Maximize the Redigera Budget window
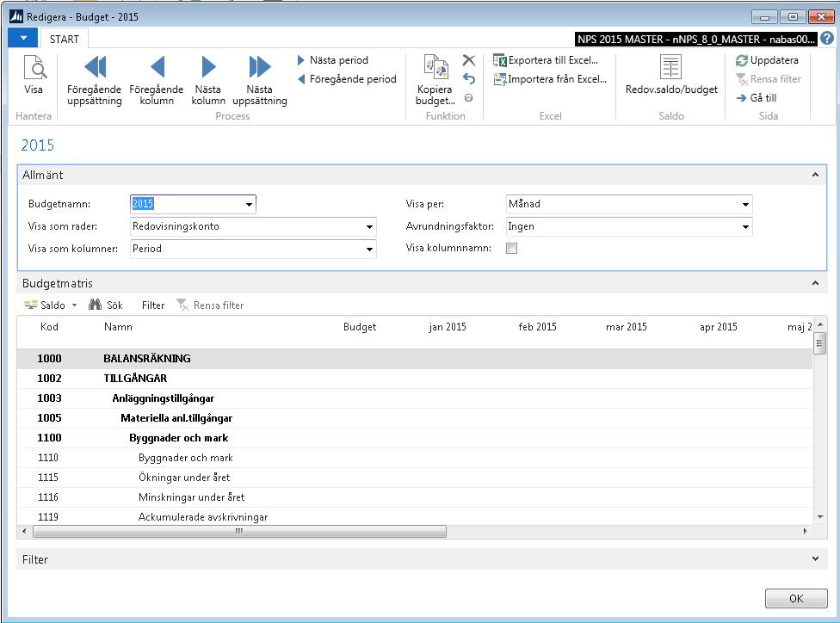Image resolution: width=840 pixels, height=623 pixels. tap(793, 17)
